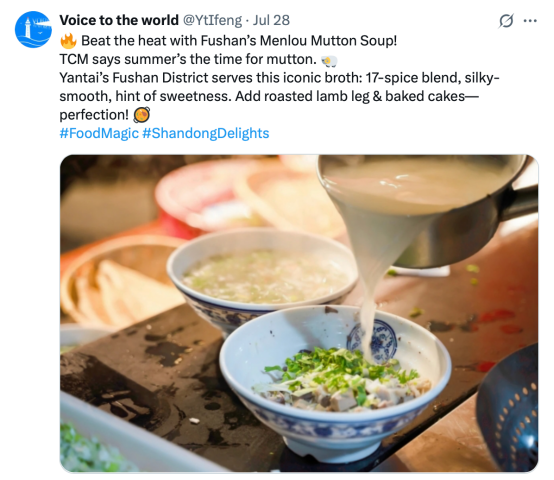This screenshot has width=554, height=480.
Task: Click the back bowl filled with soup
Action: [x=262, y=279]
